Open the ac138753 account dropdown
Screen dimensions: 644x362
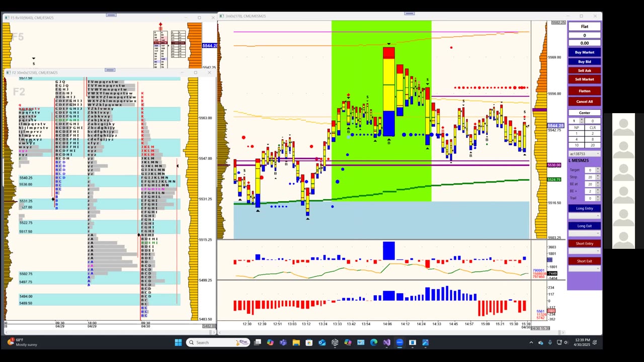584,154
